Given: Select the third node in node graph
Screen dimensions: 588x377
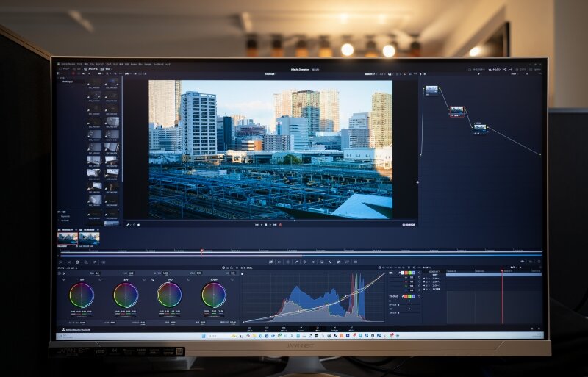Looking at the screenshot, I should [x=479, y=128].
